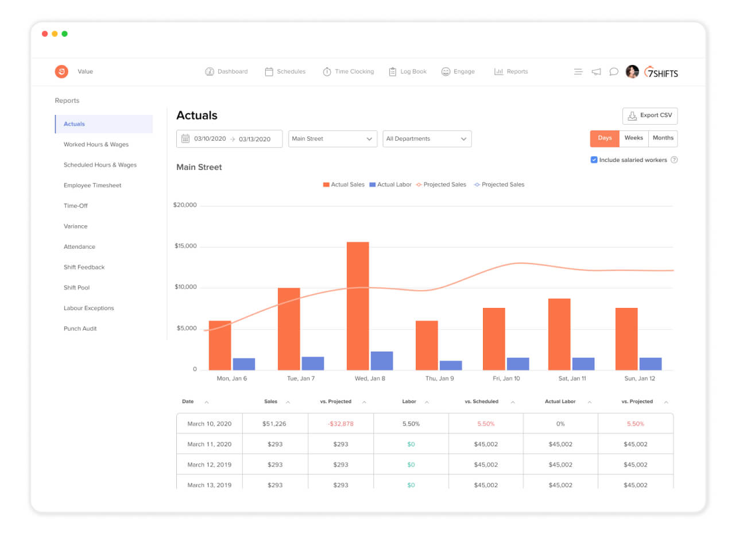
Task: Click the Wed, Jan 8 sales bar
Action: [357, 306]
